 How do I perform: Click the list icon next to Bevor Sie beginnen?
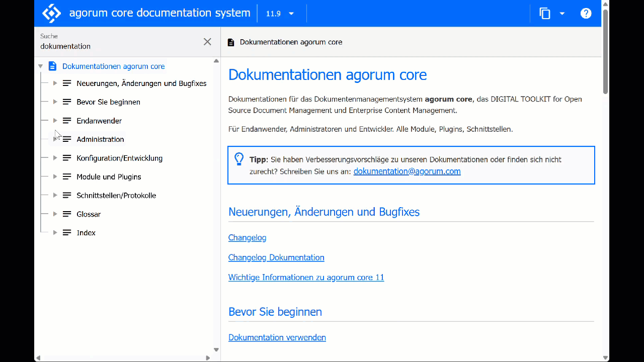click(x=67, y=102)
